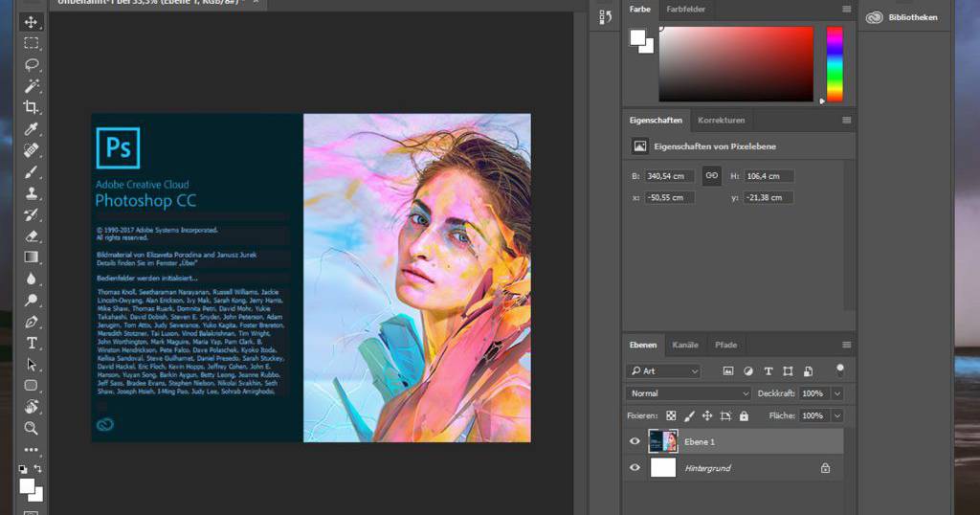Select the Spot Healing Brush tool
980x515 pixels.
tap(31, 150)
